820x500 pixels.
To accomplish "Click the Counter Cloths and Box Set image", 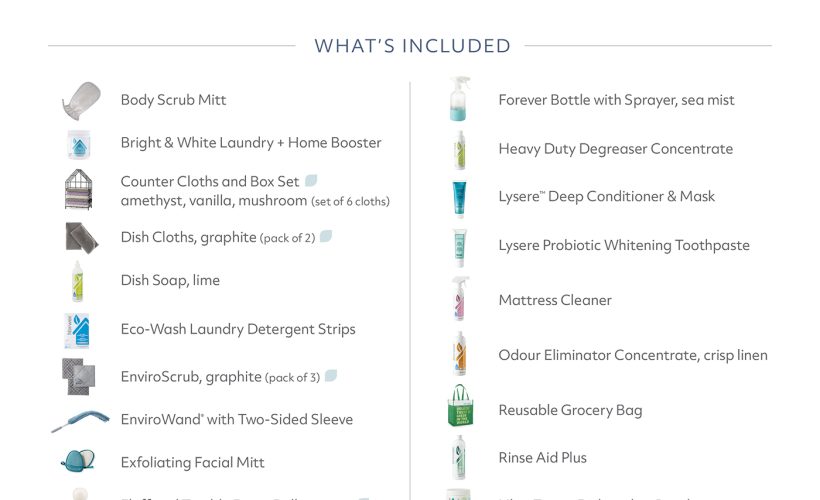I will click(79, 190).
